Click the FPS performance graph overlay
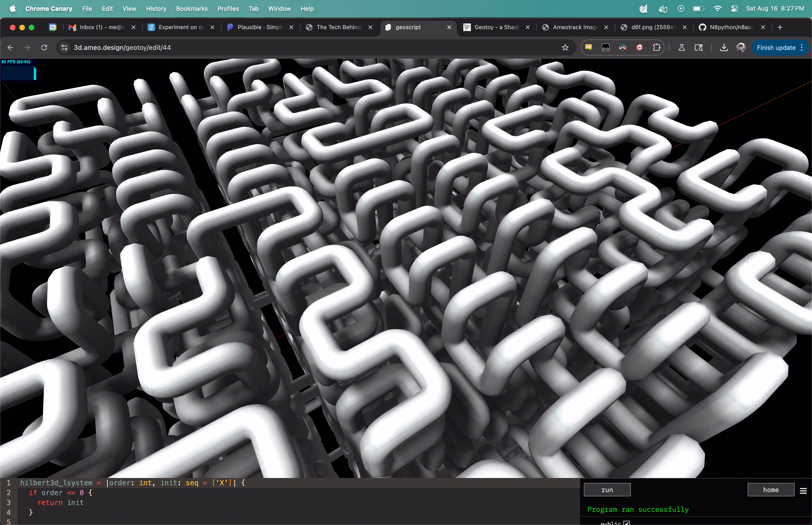 19,70
